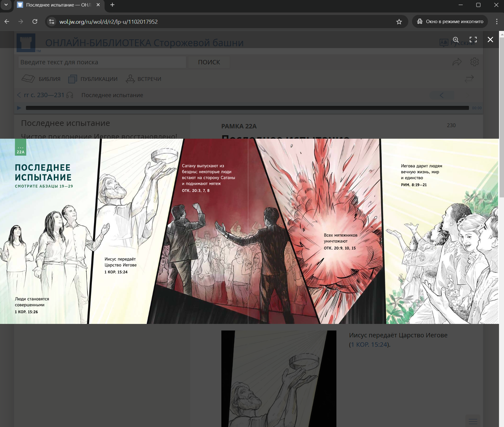Open the hamburger menu at bottom right
This screenshot has width=504, height=427.
473,421
